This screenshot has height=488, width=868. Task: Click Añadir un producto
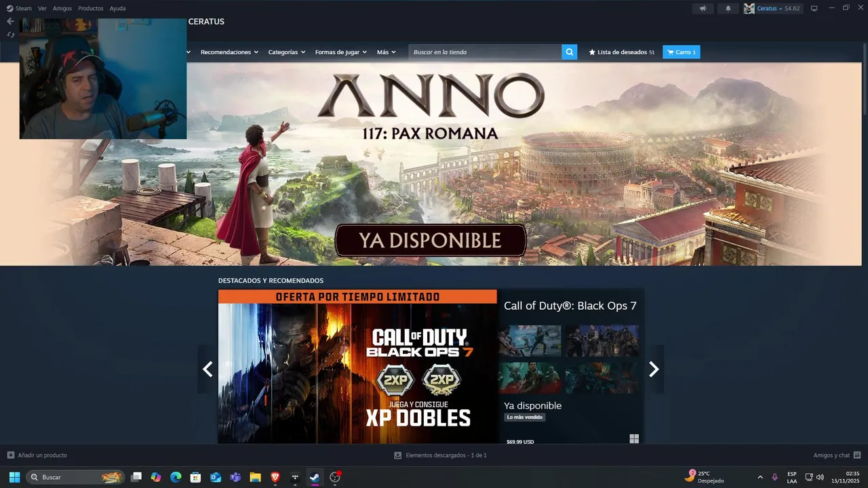37,455
